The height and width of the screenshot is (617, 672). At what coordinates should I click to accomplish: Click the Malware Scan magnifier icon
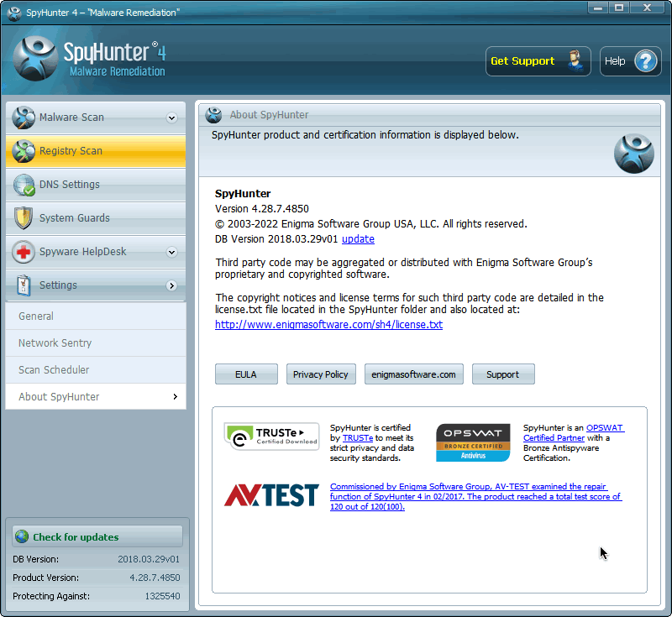point(24,118)
